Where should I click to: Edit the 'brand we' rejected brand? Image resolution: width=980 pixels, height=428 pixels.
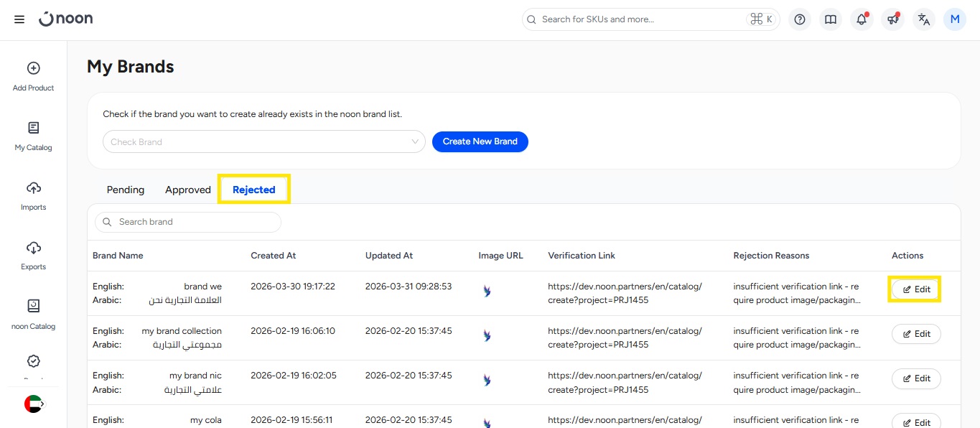click(x=915, y=289)
